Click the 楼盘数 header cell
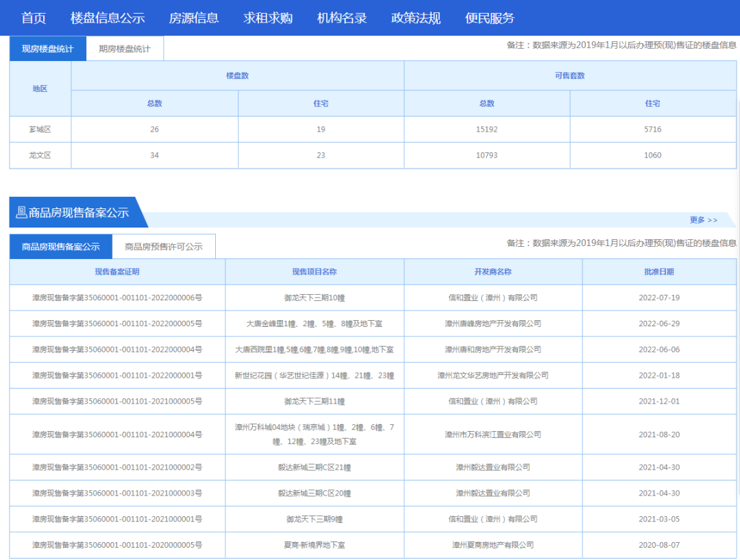This screenshot has height=560, width=740. click(237, 75)
